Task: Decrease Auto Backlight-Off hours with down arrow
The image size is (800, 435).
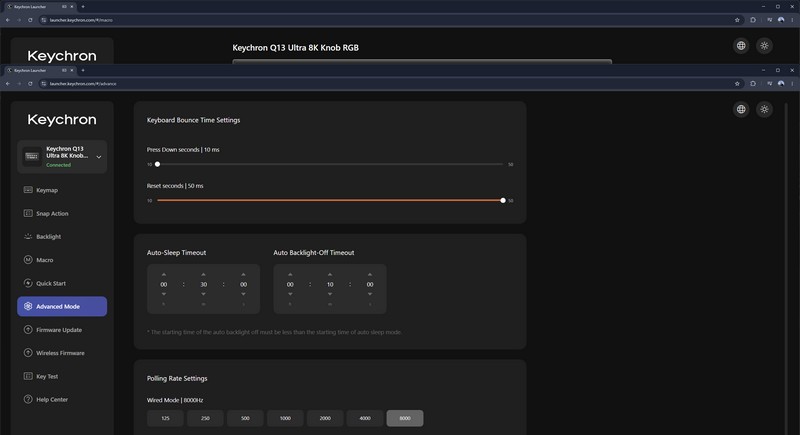Action: pyautogui.click(x=290, y=294)
